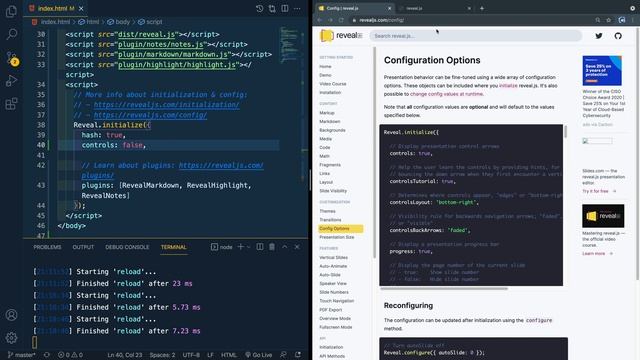Image resolution: width=640 pixels, height=360 pixels.
Task: Open file timeline history icon in editor toolbar
Action: click(259, 9)
